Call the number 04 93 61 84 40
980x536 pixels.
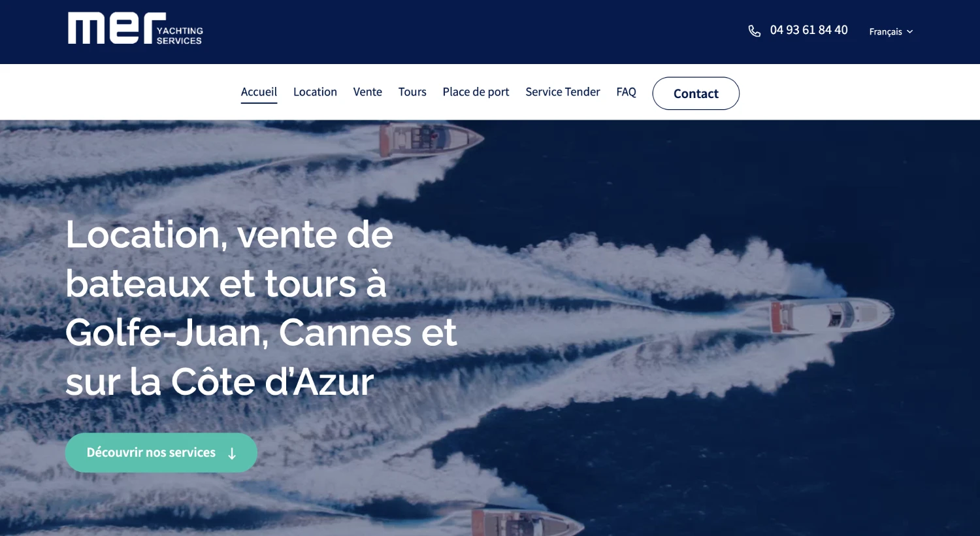tap(809, 30)
